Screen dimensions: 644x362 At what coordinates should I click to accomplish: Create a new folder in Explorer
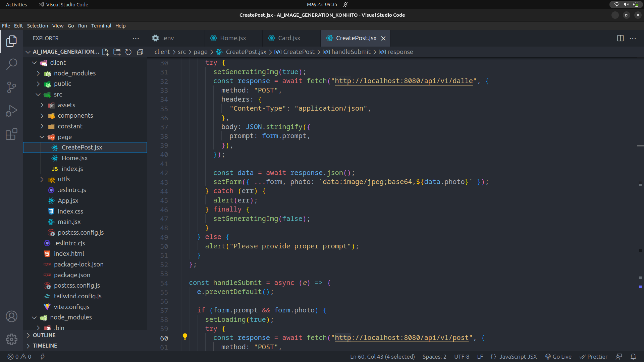tap(117, 52)
